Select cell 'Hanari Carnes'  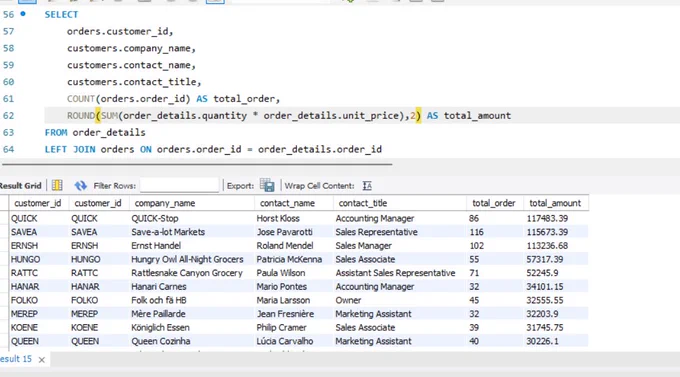click(159, 287)
